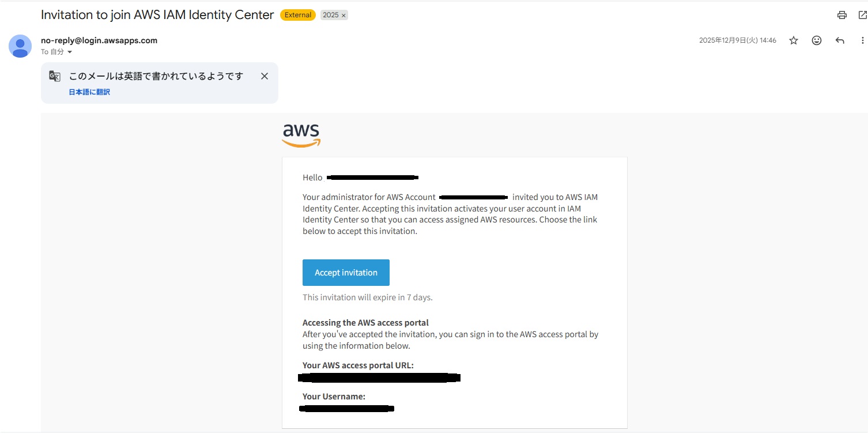Select the no-reply@login.awsapps.com sender name
The image size is (868, 434).
[99, 40]
